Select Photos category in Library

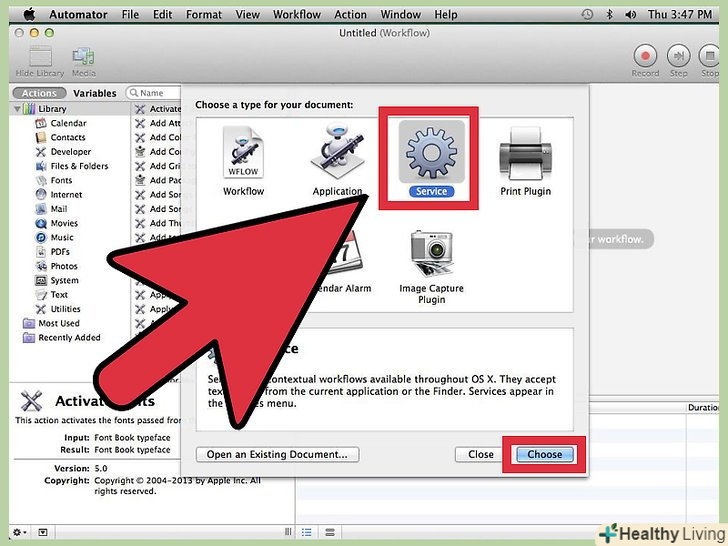pos(64,266)
